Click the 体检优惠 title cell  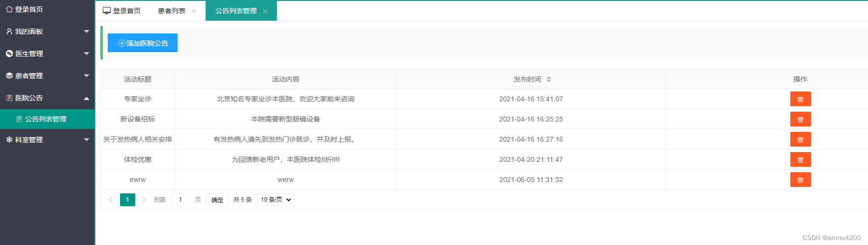(x=138, y=159)
